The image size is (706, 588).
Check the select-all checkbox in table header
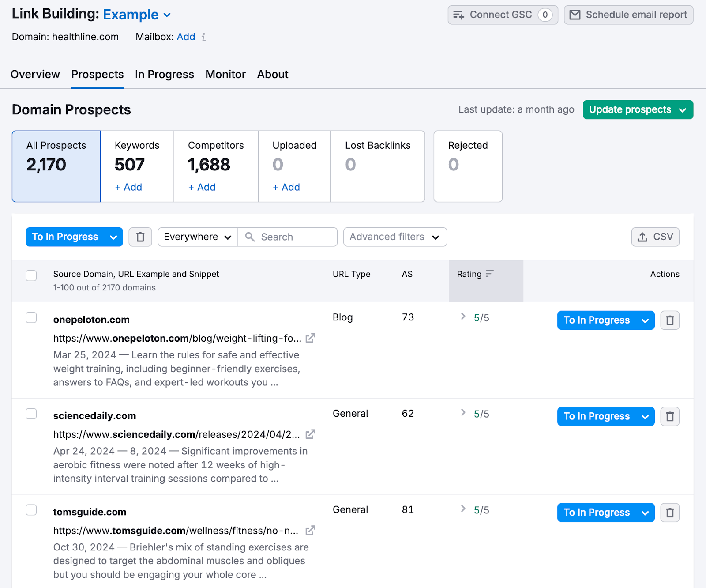tap(31, 275)
